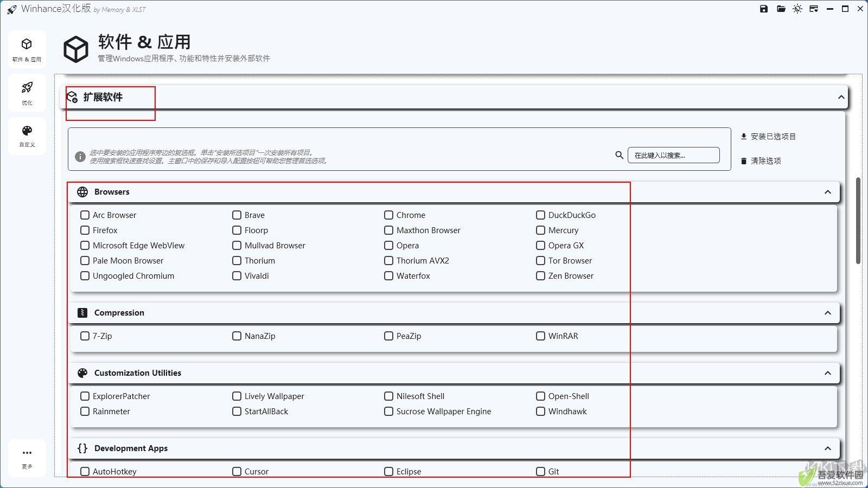Click the braces icon beside Development Apps
The height and width of the screenshot is (488, 868).
point(82,448)
